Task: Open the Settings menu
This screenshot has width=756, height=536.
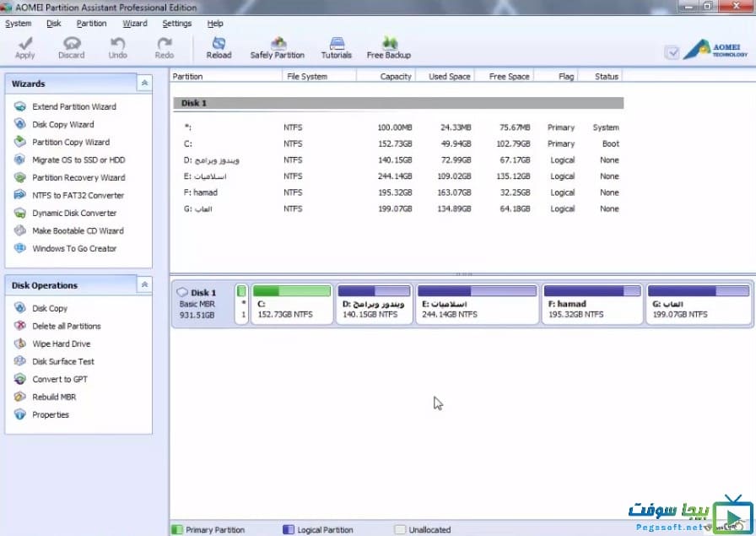Action: (176, 23)
